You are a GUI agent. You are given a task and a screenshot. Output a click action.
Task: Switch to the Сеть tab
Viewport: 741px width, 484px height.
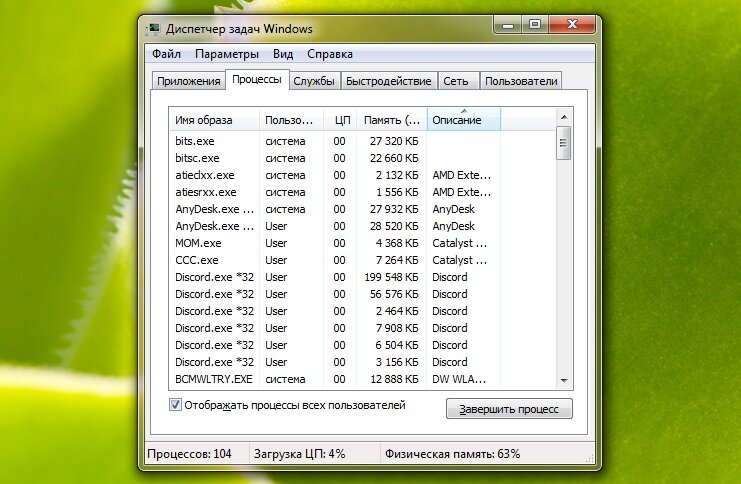pyautogui.click(x=456, y=81)
